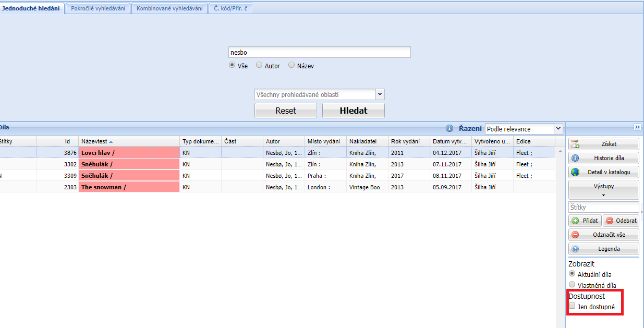Open Historie díla info icon
Image resolution: width=644 pixels, height=328 pixels.
(x=576, y=158)
